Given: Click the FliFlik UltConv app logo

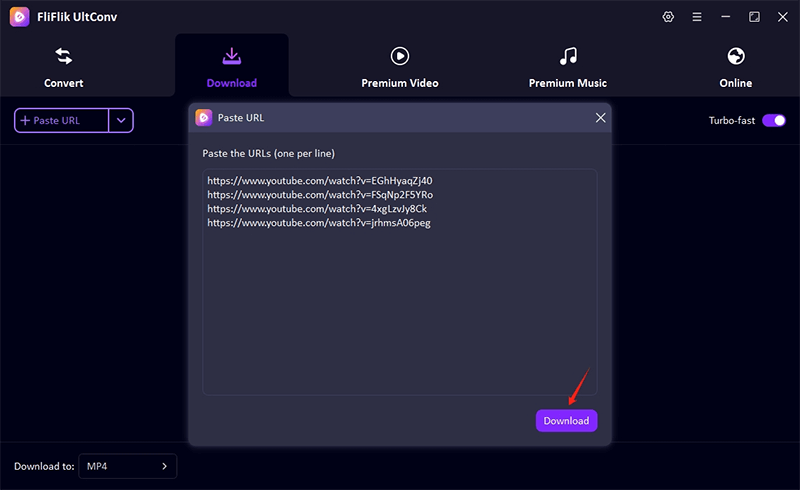Looking at the screenshot, I should coord(19,17).
